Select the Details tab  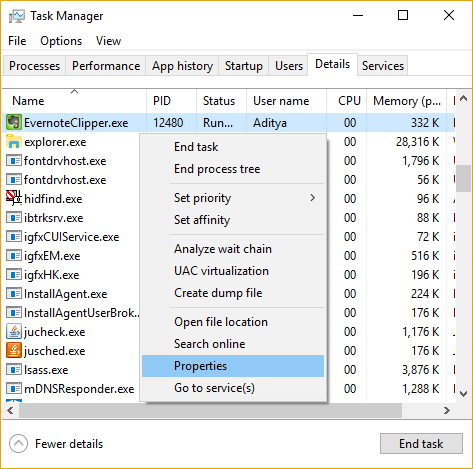point(332,64)
